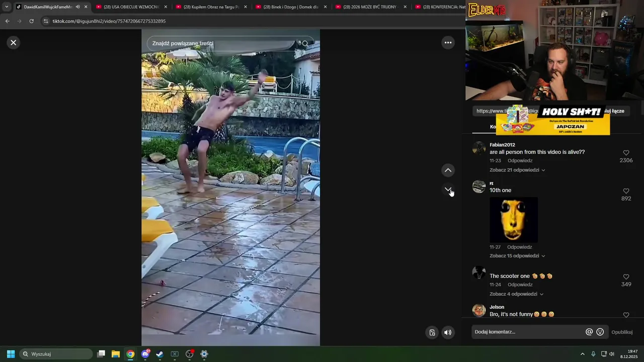Viewport: 644px width, 362px height.
Task: Like 'The scooter one' comment
Action: (626, 277)
